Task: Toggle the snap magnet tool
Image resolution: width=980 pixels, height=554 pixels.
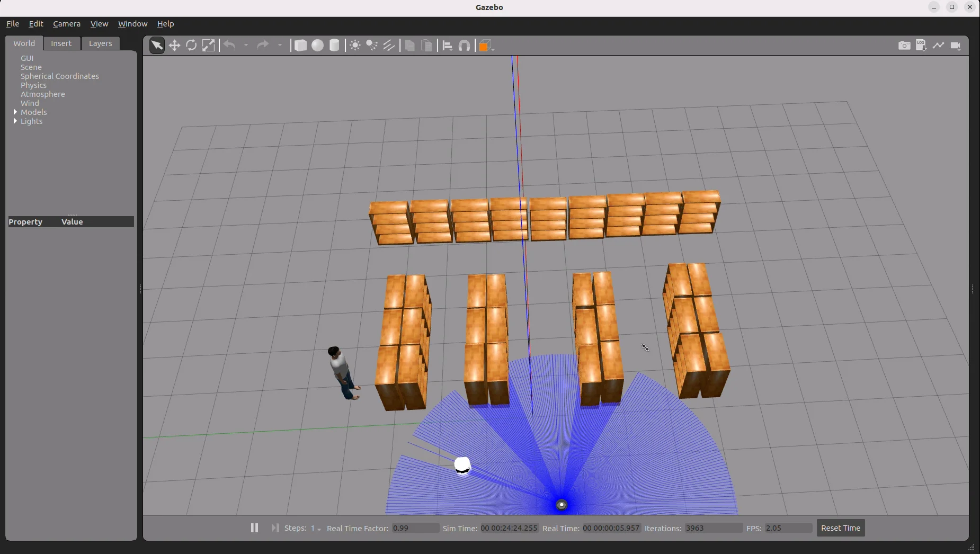Action: click(x=465, y=46)
